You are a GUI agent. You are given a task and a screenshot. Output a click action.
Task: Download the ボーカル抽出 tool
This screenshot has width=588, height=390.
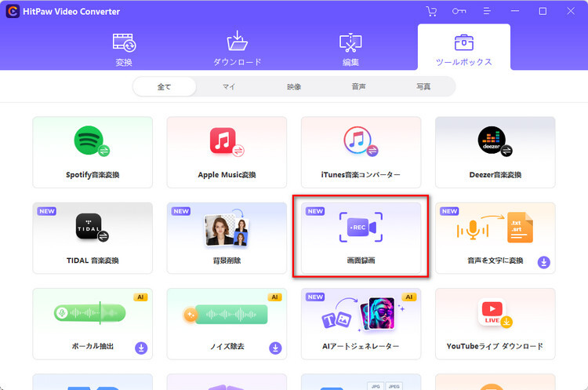[141, 348]
